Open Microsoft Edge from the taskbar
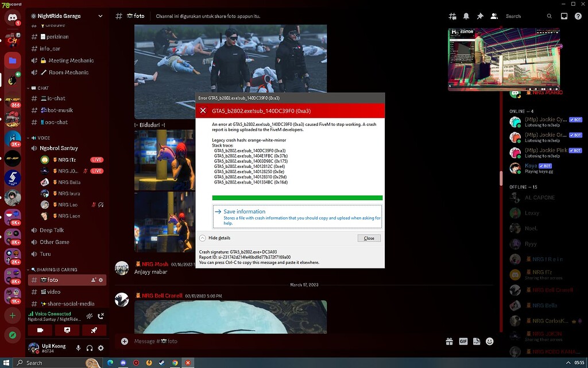588x368 pixels. coord(110,363)
